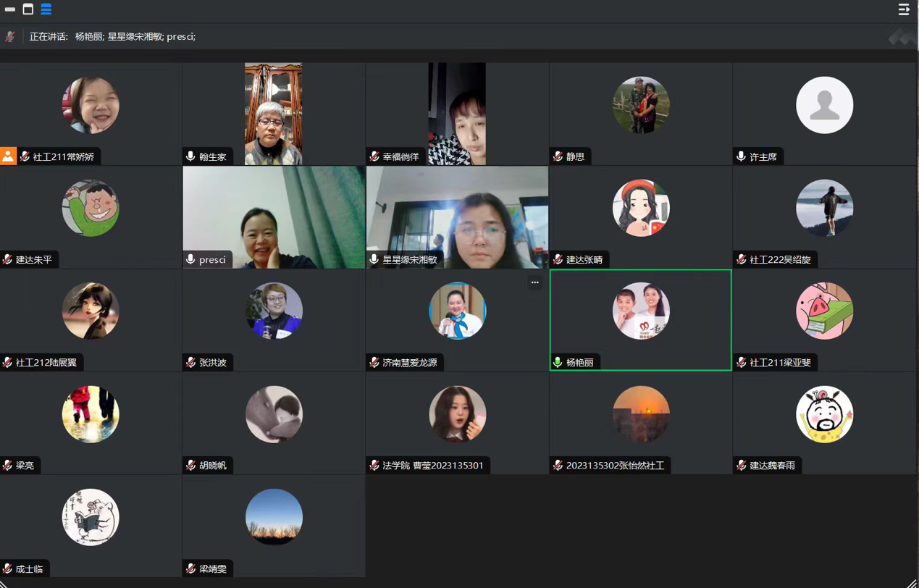Select 星星缘宋湘敏 video feed
919x588 pixels.
click(x=457, y=217)
